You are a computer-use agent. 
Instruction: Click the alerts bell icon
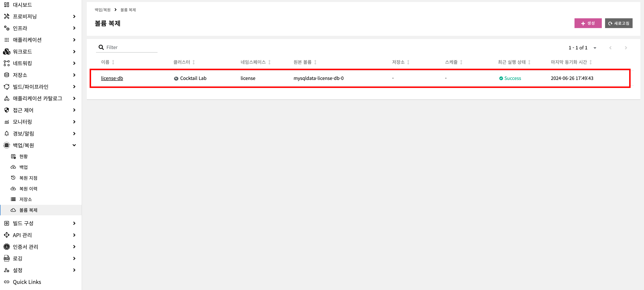[7, 134]
